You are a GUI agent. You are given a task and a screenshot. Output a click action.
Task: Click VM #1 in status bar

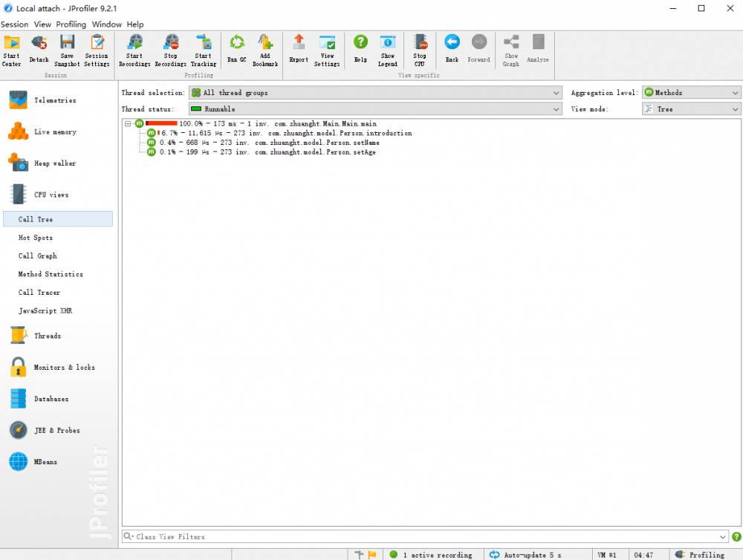(x=607, y=555)
